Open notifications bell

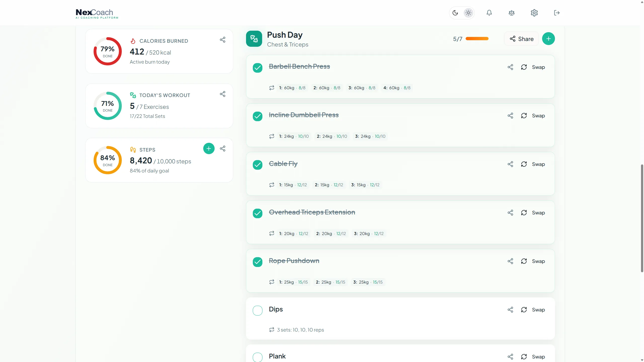pos(489,13)
